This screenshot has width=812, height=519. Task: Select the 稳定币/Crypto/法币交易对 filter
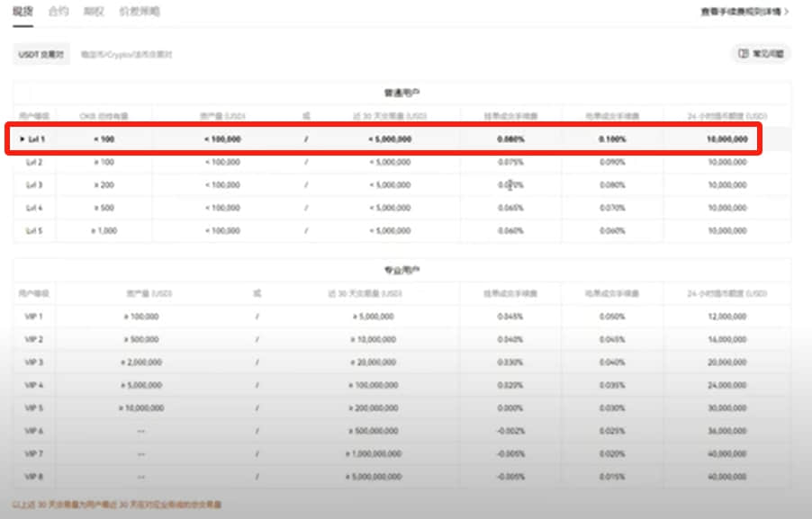126,54
